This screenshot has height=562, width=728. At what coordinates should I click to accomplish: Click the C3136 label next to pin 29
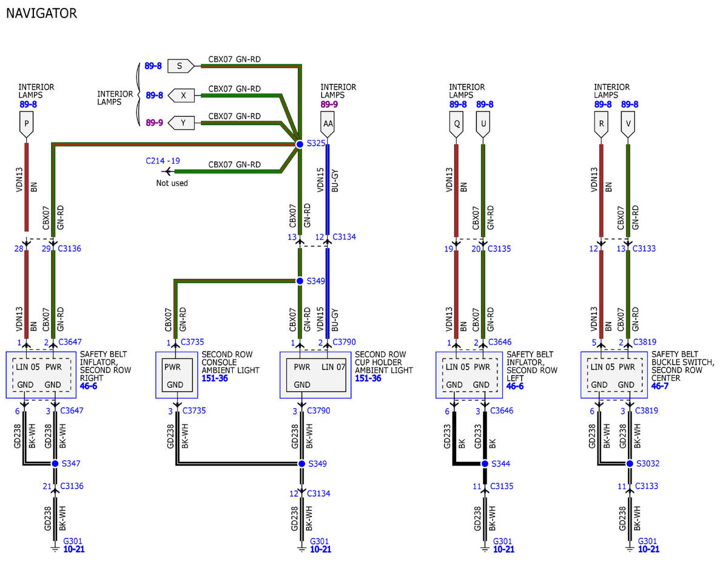pyautogui.click(x=69, y=249)
